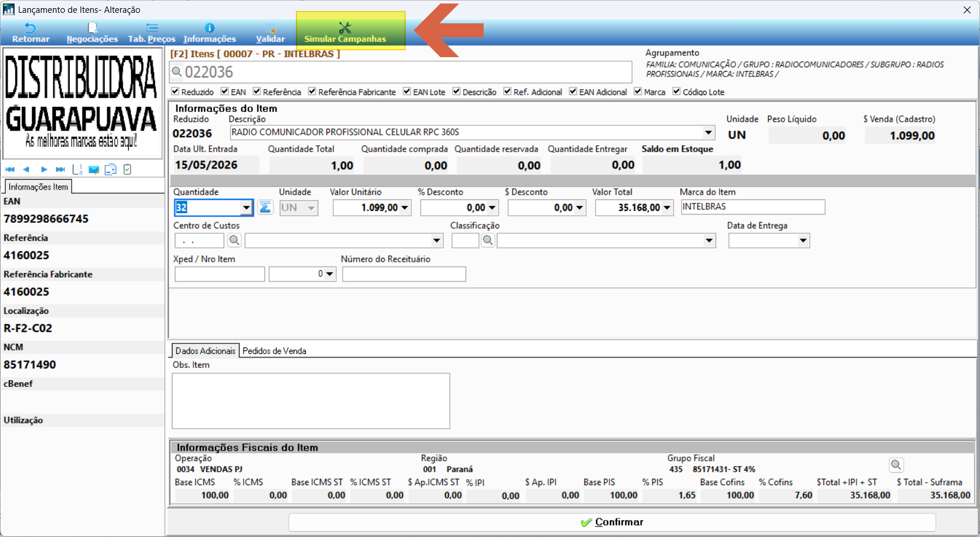Click into the Obs. Item text area
980x537 pixels.
point(311,401)
